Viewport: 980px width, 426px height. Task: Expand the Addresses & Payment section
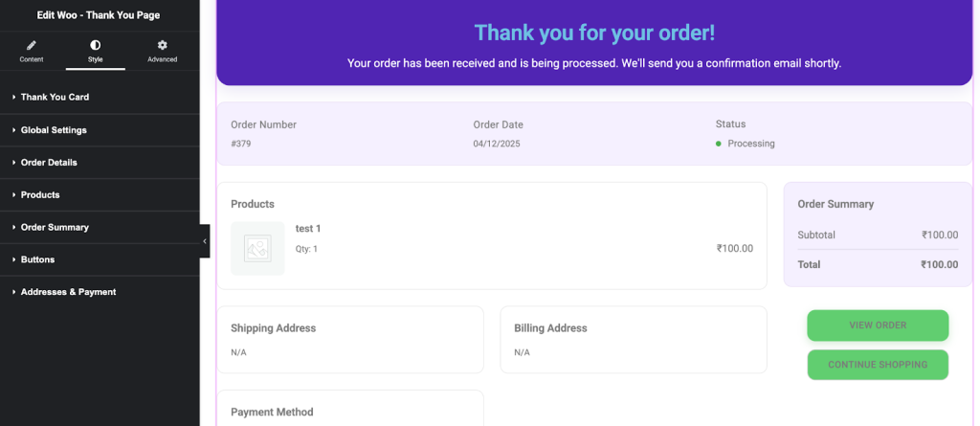point(68,292)
